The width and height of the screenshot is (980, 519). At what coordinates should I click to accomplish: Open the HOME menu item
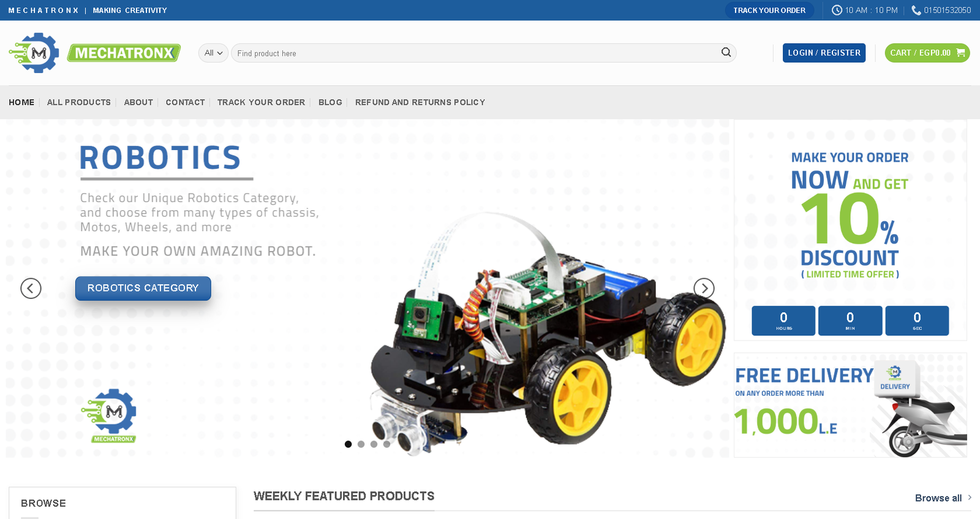click(x=21, y=102)
